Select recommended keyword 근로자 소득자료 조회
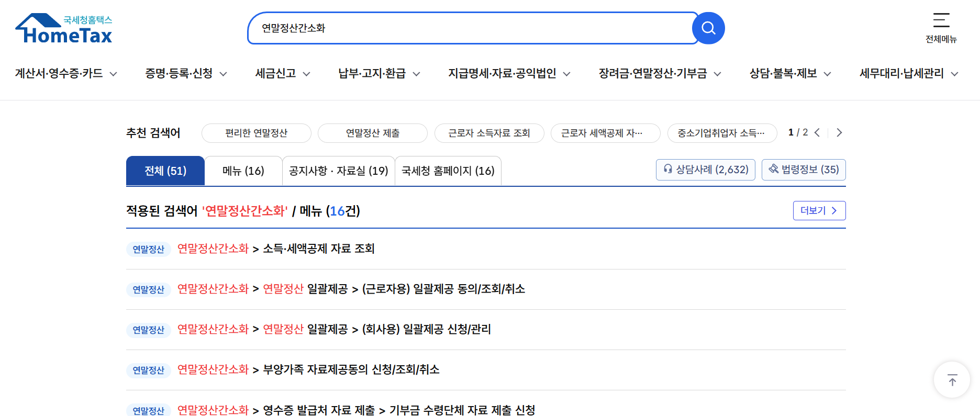This screenshot has height=416, width=980. coord(489,133)
